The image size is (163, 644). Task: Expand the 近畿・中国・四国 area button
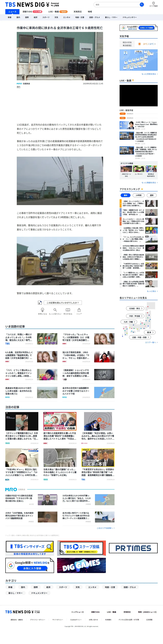click(x=140, y=337)
